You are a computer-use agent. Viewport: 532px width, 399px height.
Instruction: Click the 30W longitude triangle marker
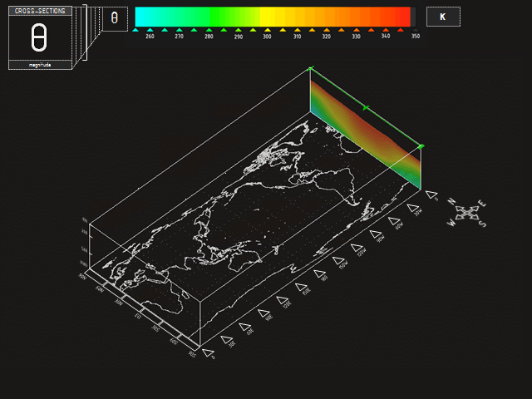point(413,208)
